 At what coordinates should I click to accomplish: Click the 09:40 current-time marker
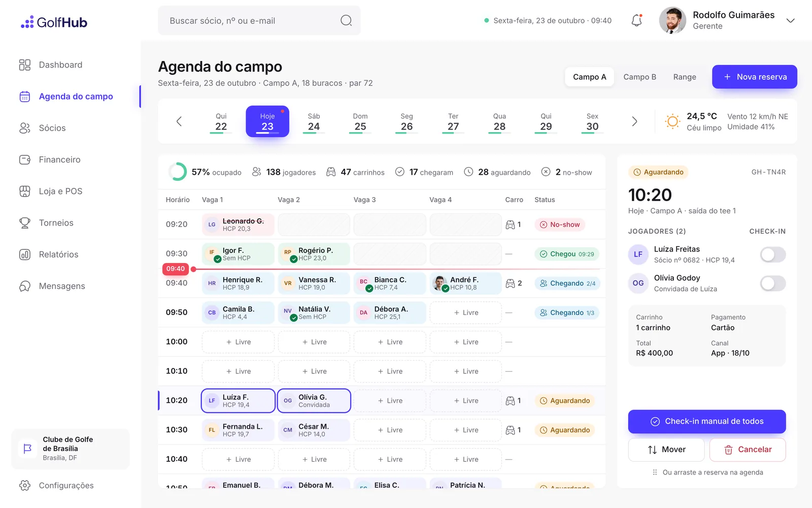point(176,269)
